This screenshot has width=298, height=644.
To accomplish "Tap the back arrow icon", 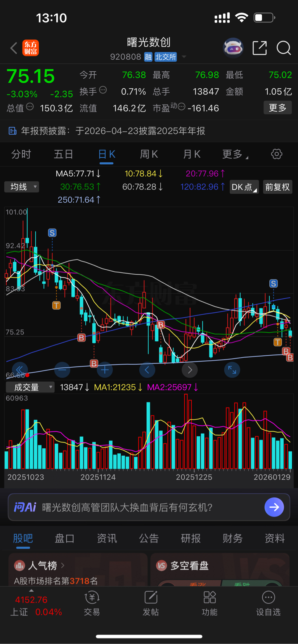I will coord(14,48).
